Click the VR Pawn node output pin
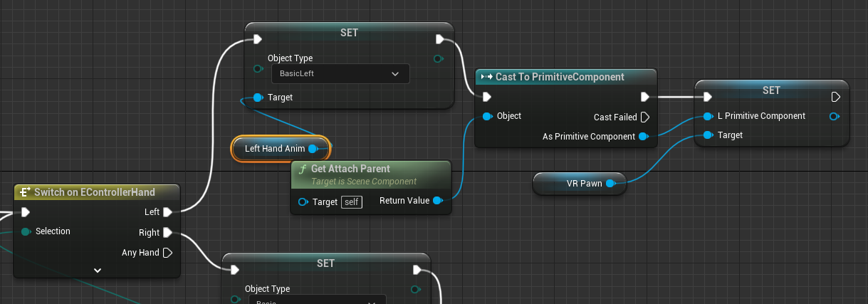Viewport: 868px width, 304px height. pos(610,184)
